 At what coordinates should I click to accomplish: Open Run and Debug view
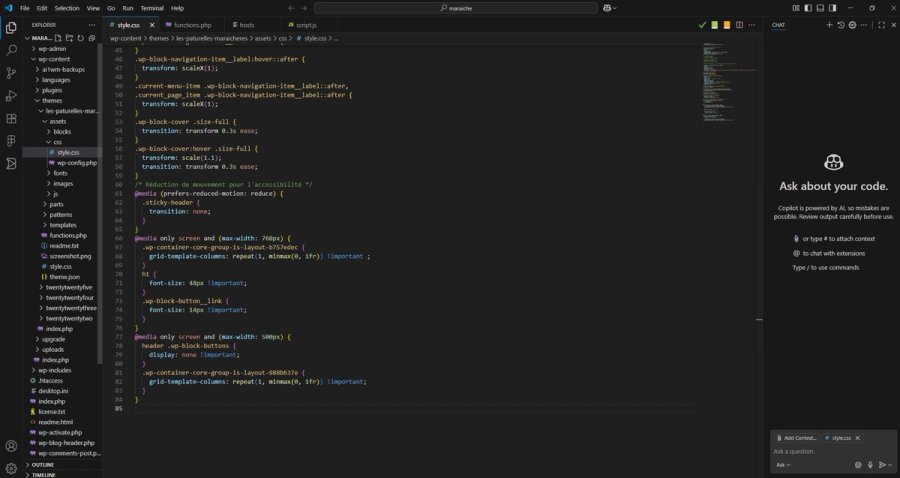[11, 96]
